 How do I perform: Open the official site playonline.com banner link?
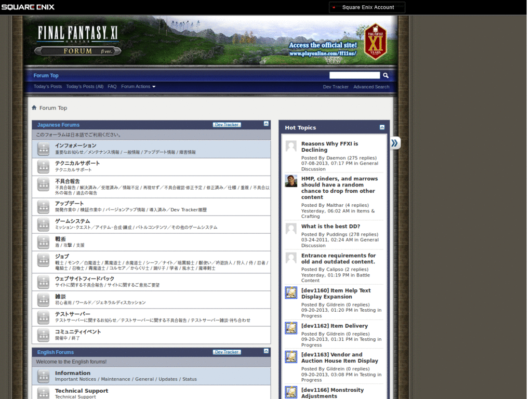tap(323, 49)
